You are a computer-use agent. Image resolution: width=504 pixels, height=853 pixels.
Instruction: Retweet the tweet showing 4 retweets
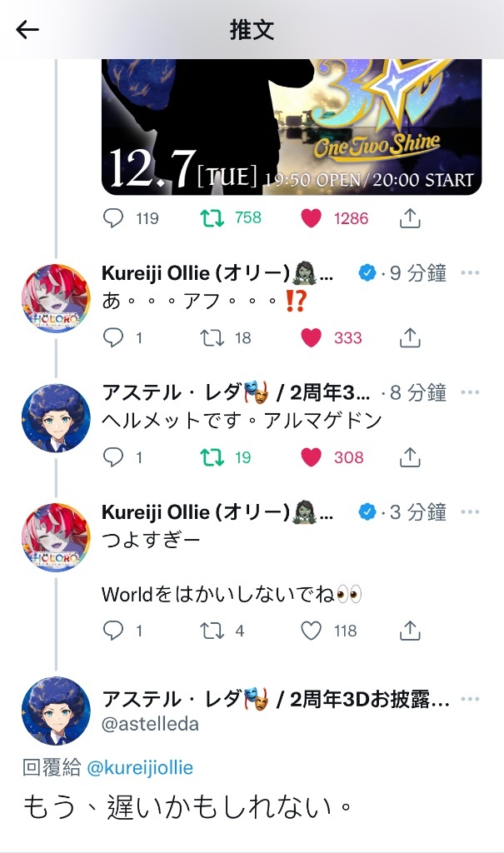point(212,631)
